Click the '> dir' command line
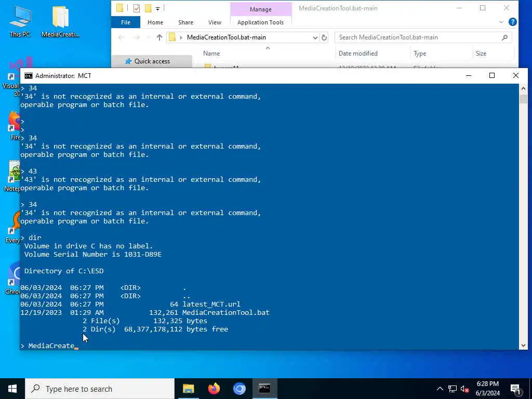Image resolution: width=532 pixels, height=399 pixels. click(31, 237)
